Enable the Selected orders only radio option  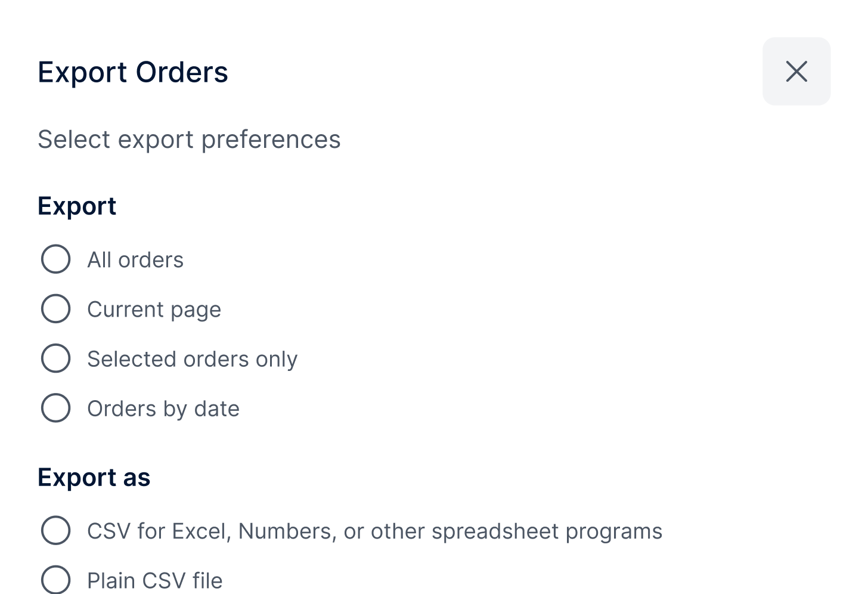coord(56,358)
